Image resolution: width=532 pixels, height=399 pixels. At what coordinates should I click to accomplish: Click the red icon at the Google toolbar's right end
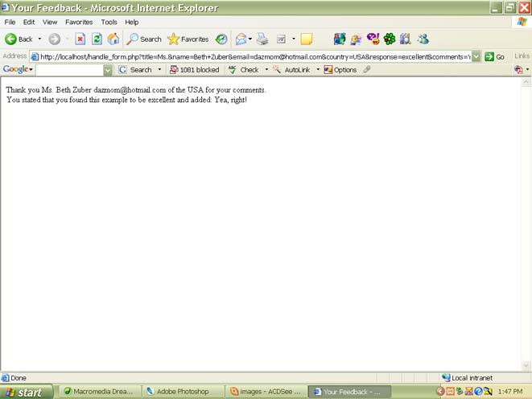point(518,70)
